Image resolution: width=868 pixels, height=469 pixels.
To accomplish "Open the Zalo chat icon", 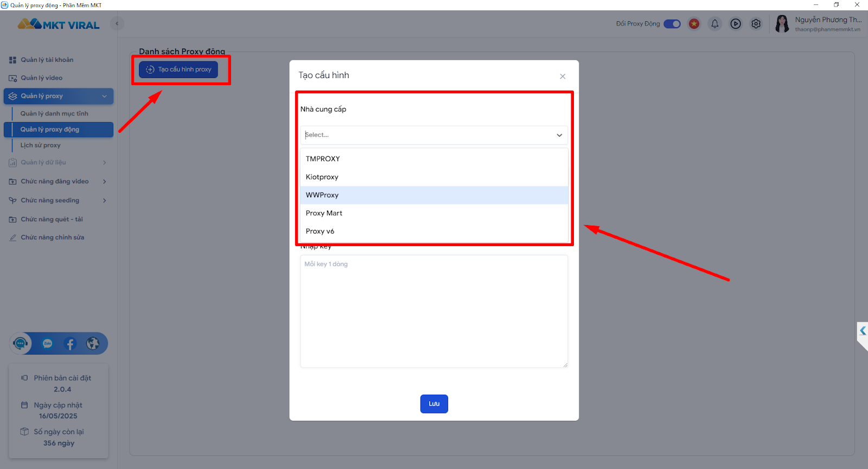I will click(48, 344).
